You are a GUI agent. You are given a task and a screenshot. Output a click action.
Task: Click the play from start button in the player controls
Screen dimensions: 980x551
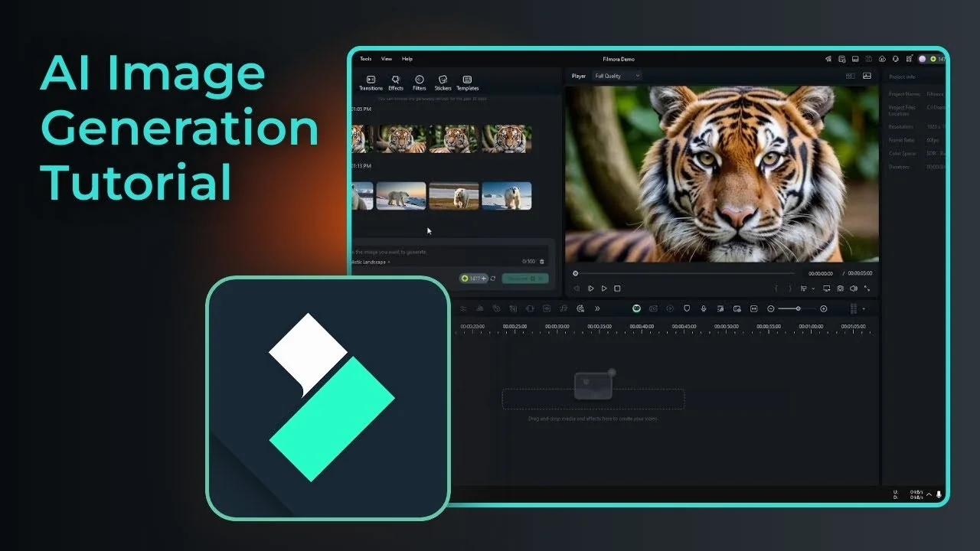tap(590, 289)
